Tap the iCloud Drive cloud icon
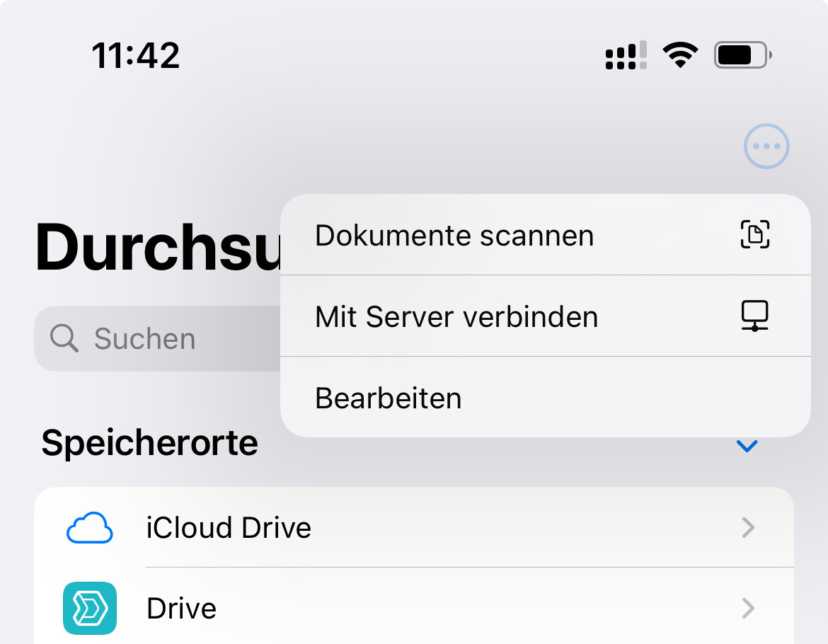This screenshot has height=644, width=828. 90,527
